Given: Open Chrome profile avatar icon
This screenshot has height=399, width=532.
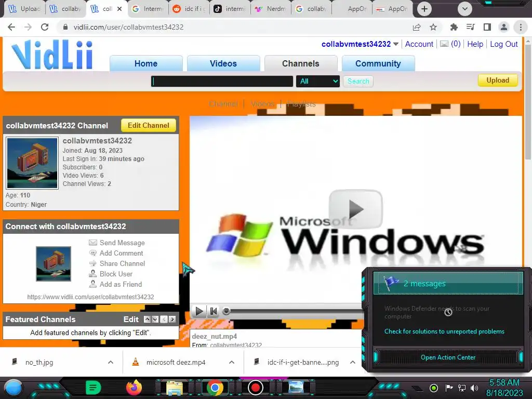Looking at the screenshot, I should [504, 27].
